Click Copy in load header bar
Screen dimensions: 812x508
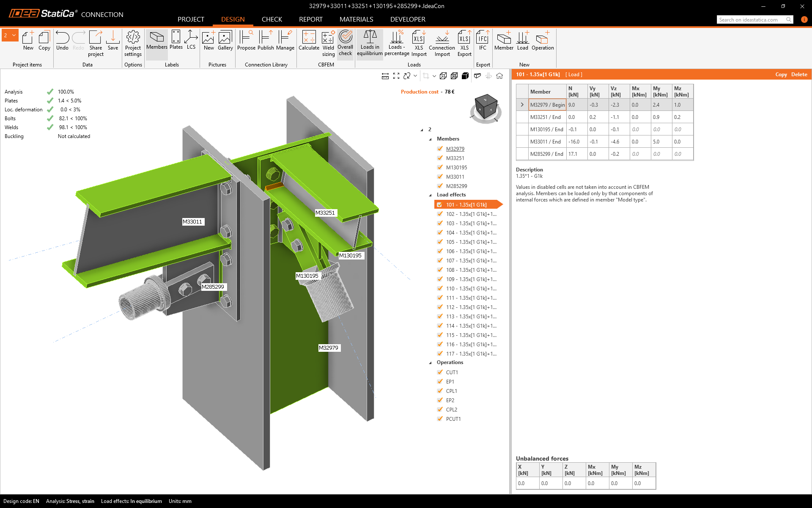coord(781,75)
